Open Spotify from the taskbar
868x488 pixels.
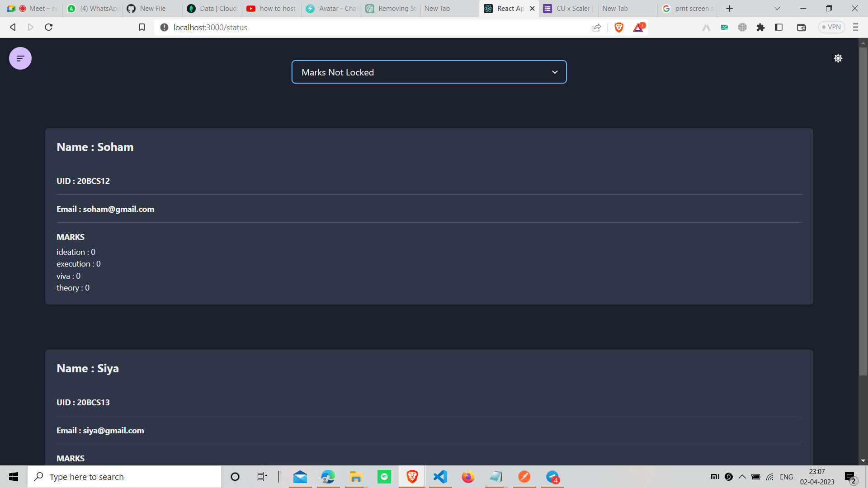pos(384,476)
